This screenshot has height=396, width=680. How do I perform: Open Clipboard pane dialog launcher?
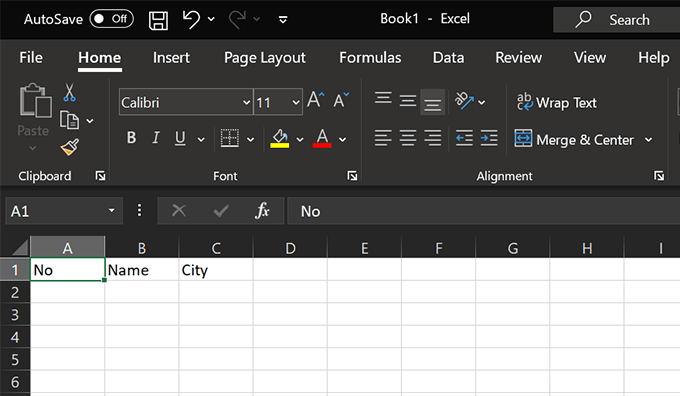[x=101, y=176]
